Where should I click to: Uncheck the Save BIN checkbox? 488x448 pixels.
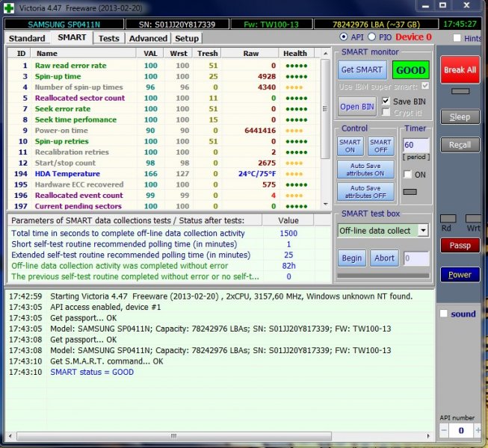pyautogui.click(x=386, y=101)
